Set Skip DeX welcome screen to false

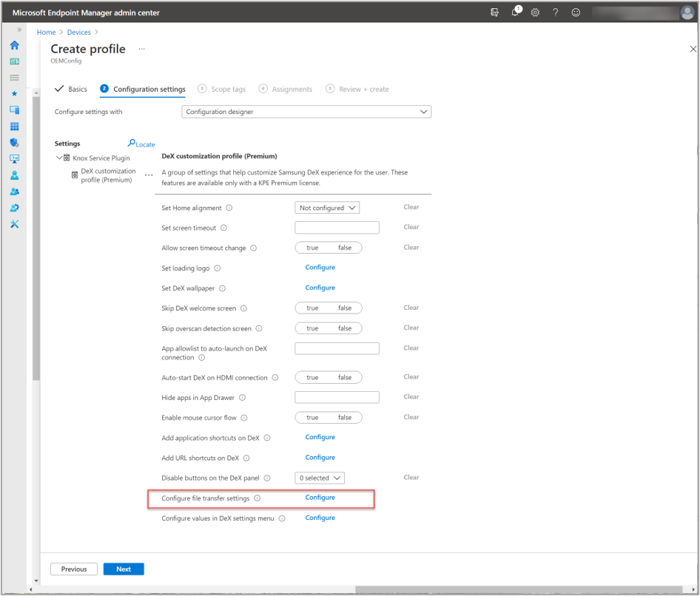345,308
